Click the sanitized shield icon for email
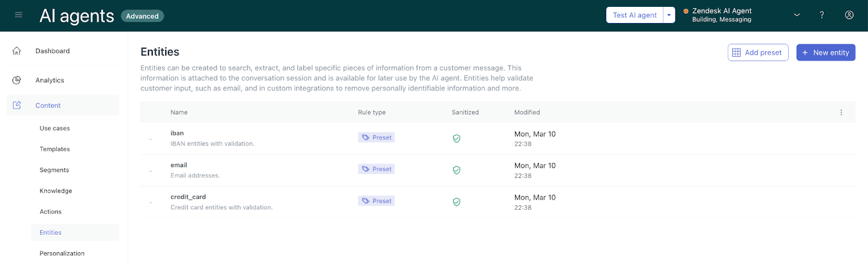The image size is (868, 264). (456, 170)
